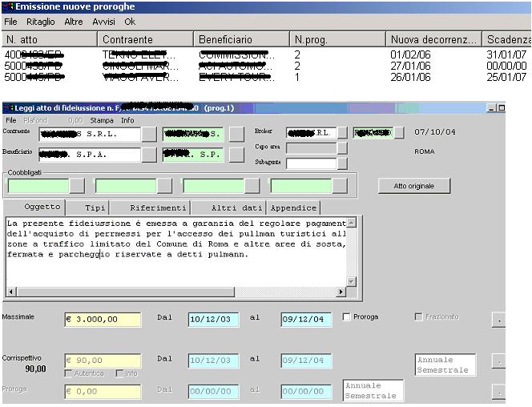The image size is (532, 407).
Task: Switch to the Riferimenti tab
Action: point(150,208)
